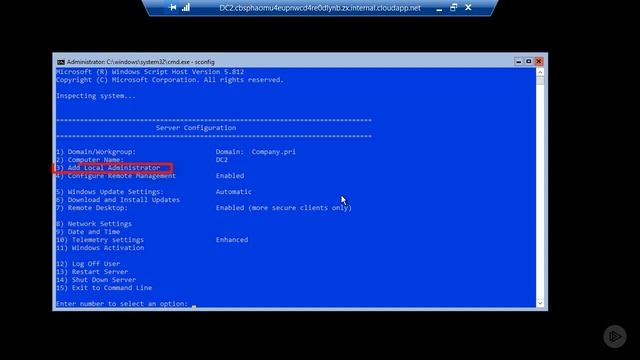The width and height of the screenshot is (640, 360).
Task: Click the 'Exit to Command Line' line
Action: [x=104, y=288]
